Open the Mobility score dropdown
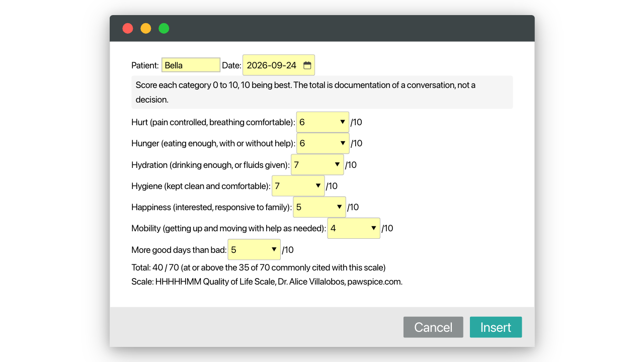Screen dimensions: 644x362 coord(354,228)
